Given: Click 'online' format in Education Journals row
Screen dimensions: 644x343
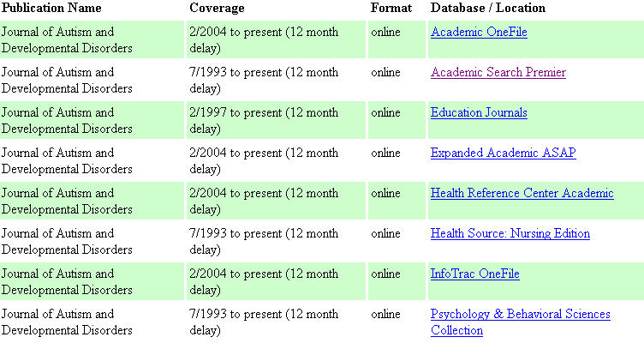Looking at the screenshot, I should [x=385, y=112].
